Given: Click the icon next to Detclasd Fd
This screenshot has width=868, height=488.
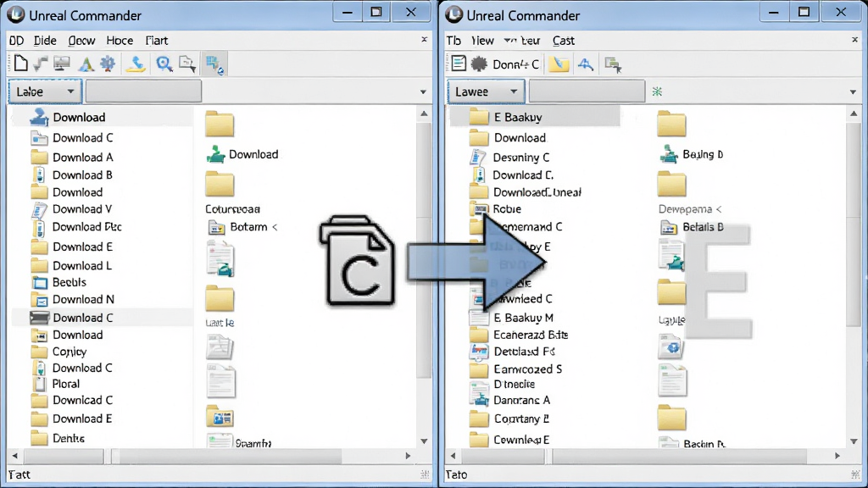Looking at the screenshot, I should click(479, 352).
